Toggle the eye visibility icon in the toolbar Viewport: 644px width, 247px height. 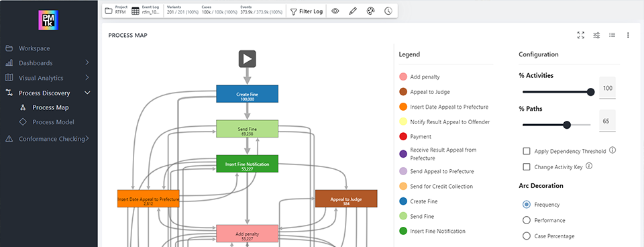335,11
